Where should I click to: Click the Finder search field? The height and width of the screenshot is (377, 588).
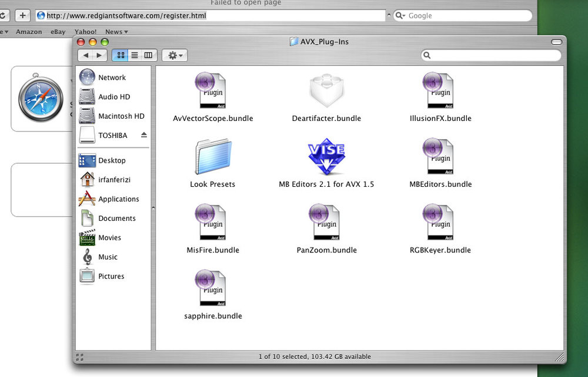[x=491, y=55]
